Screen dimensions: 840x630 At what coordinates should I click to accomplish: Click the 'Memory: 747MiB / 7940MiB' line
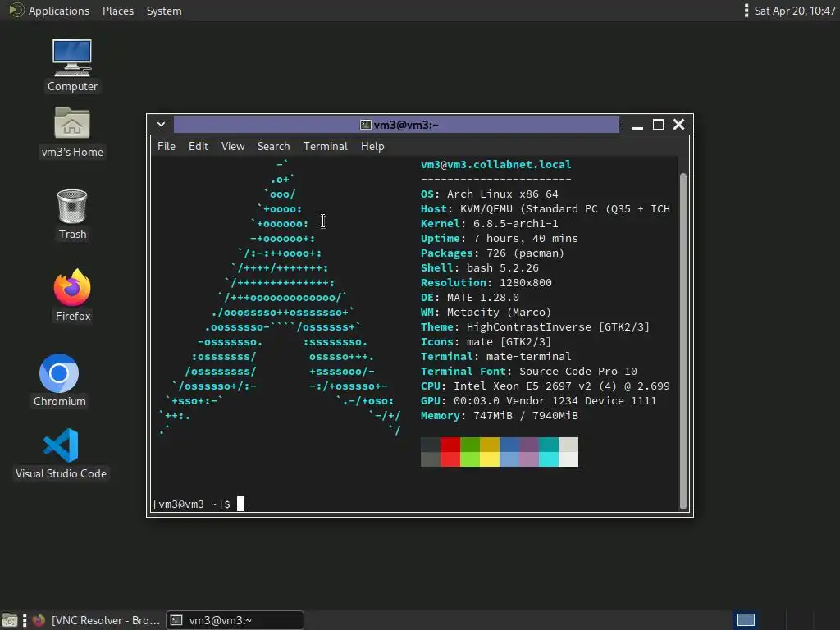(x=500, y=416)
